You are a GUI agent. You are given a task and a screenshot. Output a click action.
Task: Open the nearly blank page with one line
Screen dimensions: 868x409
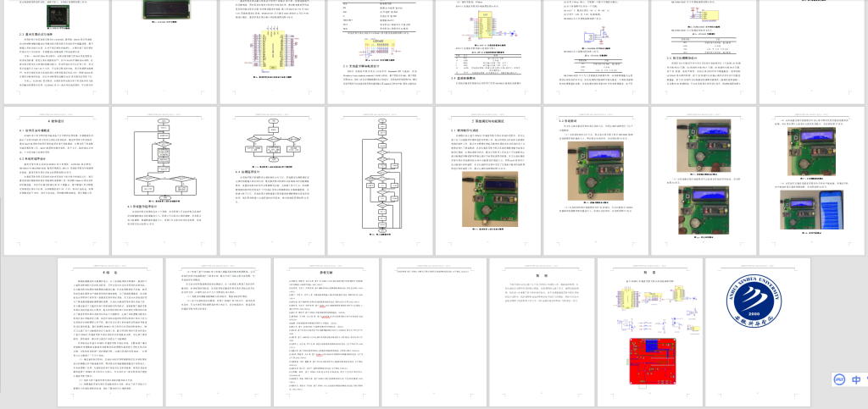(x=433, y=333)
